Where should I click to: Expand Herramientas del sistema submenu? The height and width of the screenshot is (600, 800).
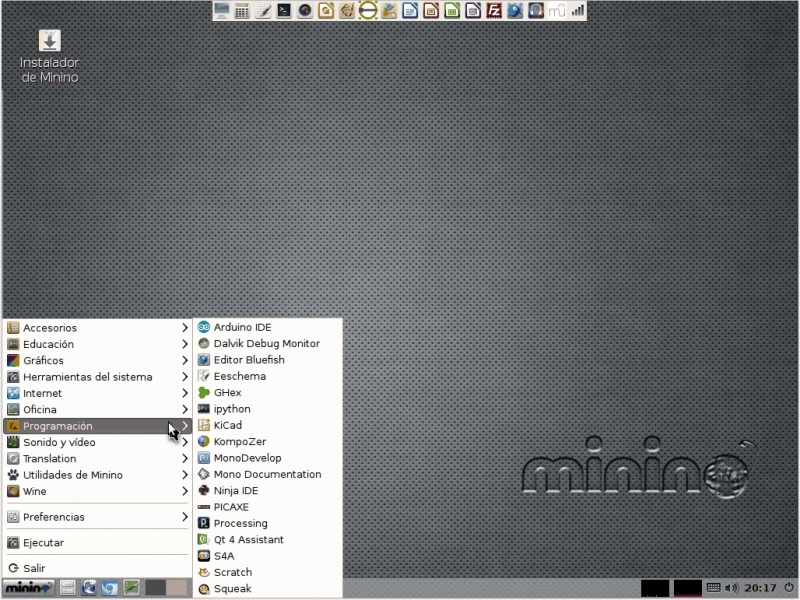(x=97, y=377)
